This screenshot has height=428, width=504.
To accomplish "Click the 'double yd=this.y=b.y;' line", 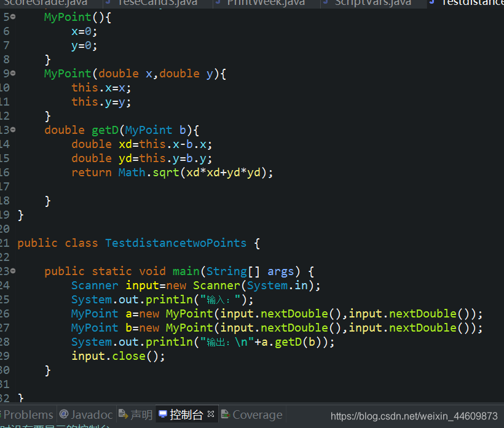I will tap(142, 158).
